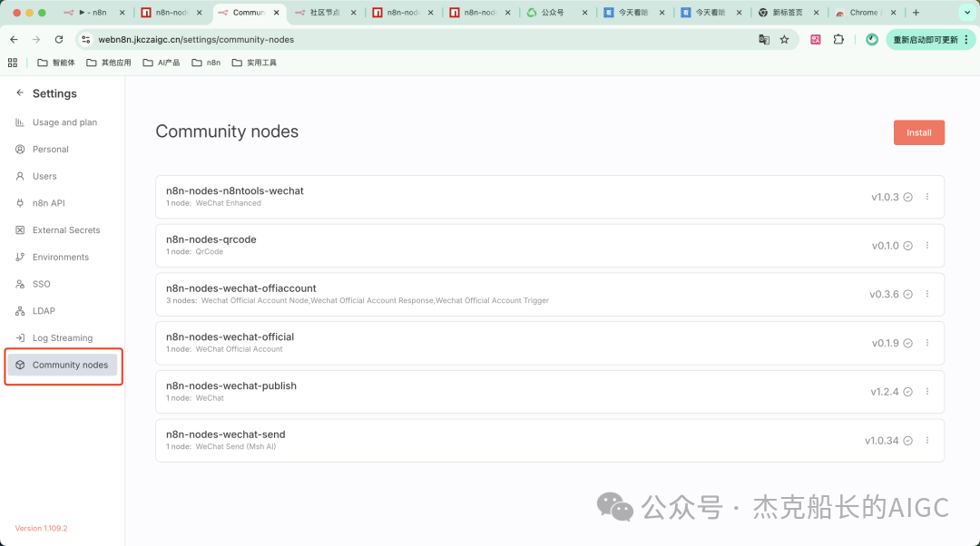980x546 pixels.
Task: Click browser back arrow
Action: 14,39
